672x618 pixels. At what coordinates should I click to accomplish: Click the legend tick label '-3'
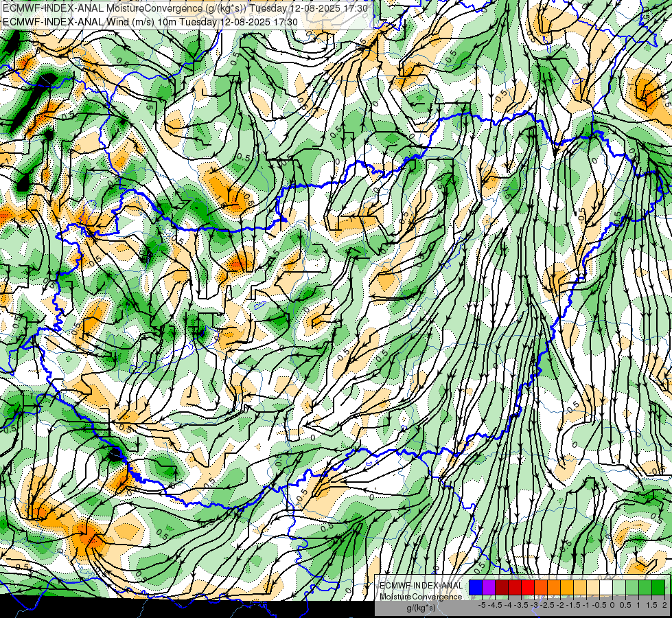point(535,605)
